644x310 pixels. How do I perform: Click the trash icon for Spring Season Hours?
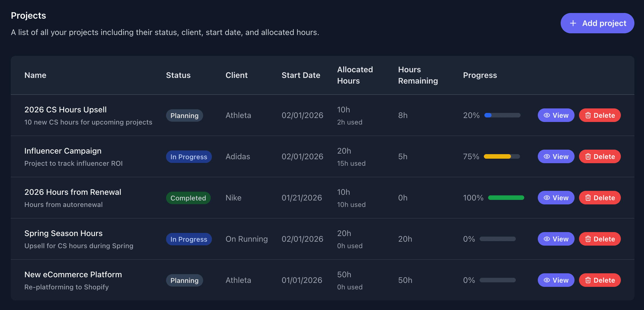[589, 239]
